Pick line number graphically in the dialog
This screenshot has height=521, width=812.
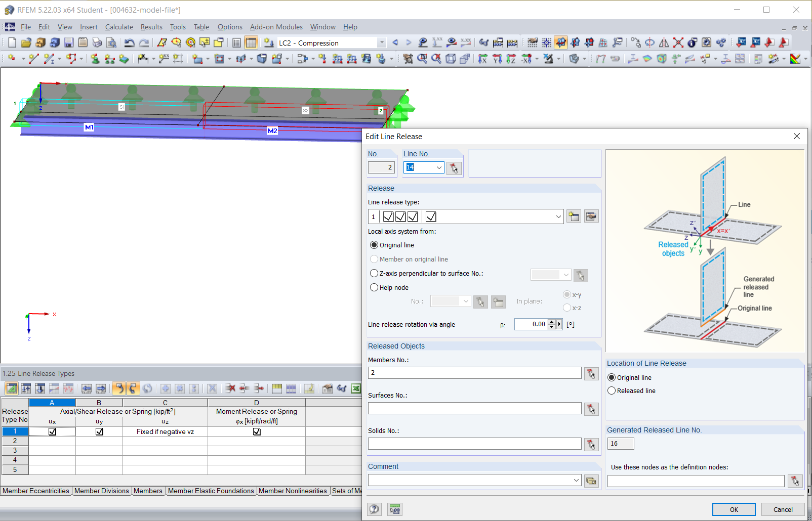tap(454, 168)
